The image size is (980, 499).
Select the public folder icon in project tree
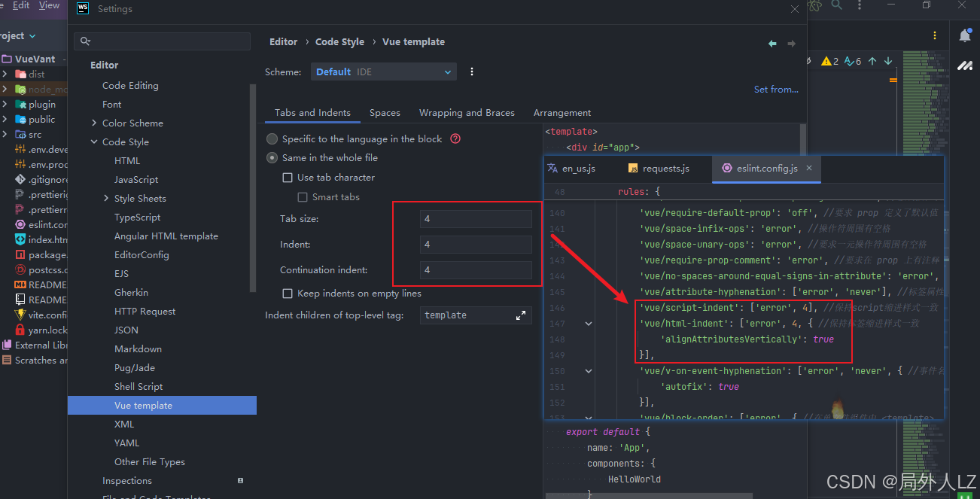click(x=20, y=120)
